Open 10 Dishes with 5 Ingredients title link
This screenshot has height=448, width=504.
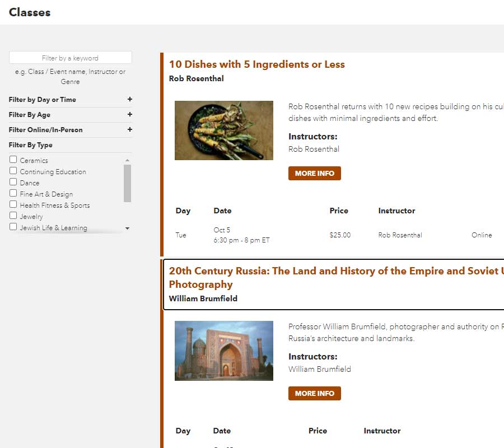pos(257,64)
